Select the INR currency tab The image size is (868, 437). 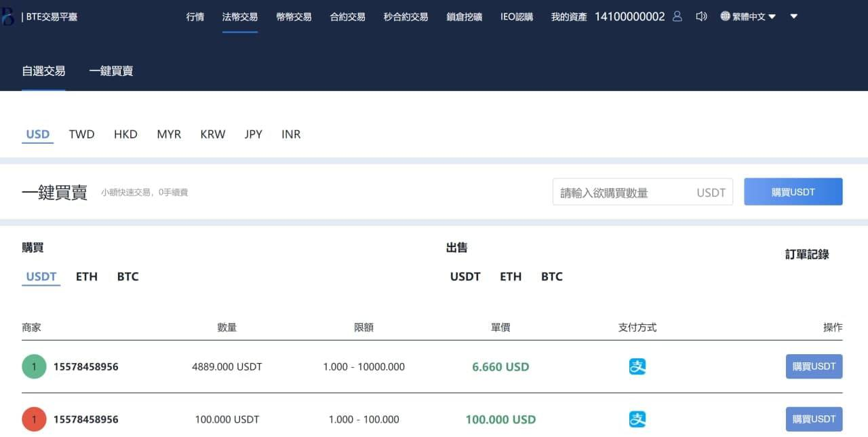tap(291, 134)
